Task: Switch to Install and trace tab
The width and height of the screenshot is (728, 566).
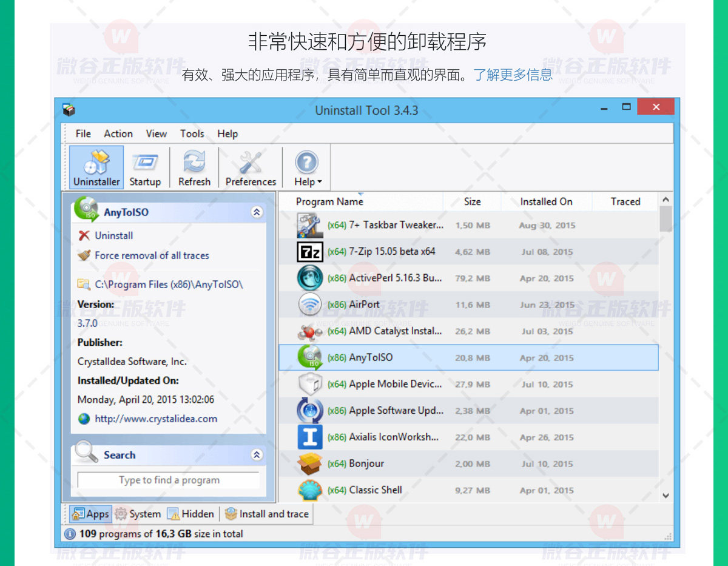Action: pos(267,514)
